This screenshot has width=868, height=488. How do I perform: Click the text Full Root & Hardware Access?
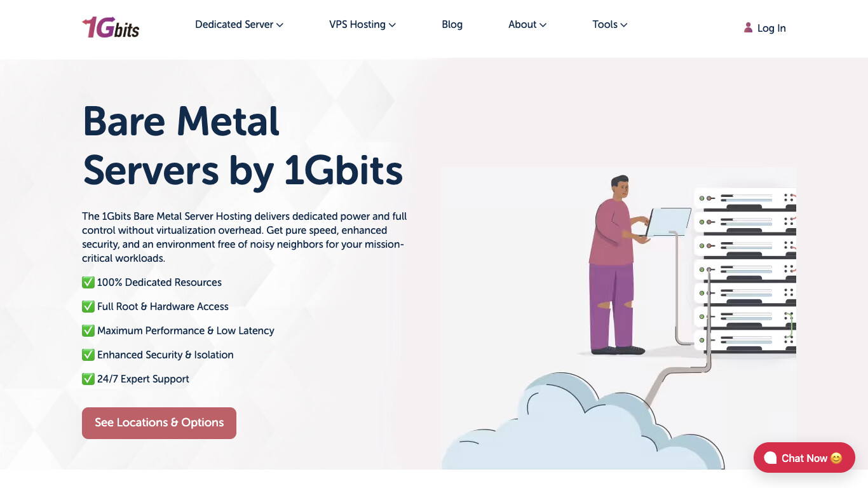click(x=163, y=306)
